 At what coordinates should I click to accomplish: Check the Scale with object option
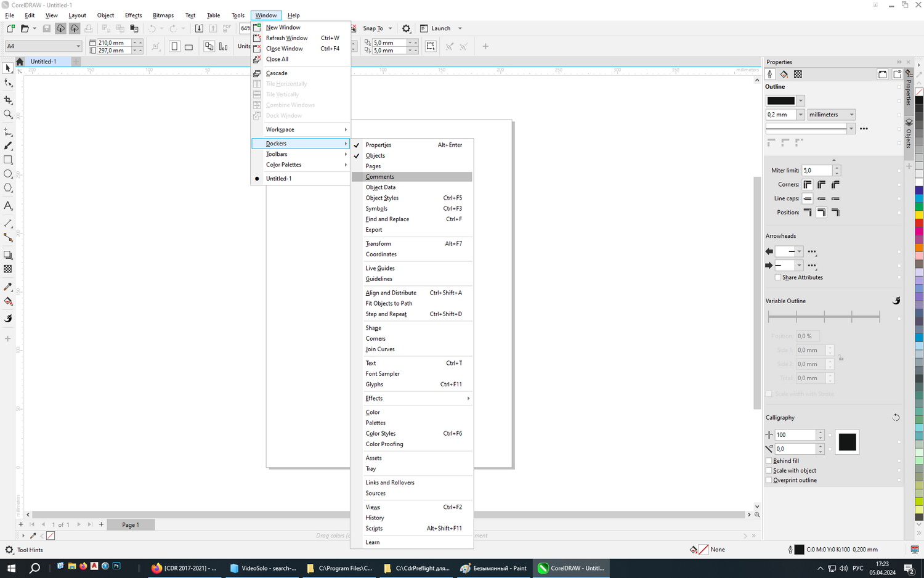click(x=769, y=471)
